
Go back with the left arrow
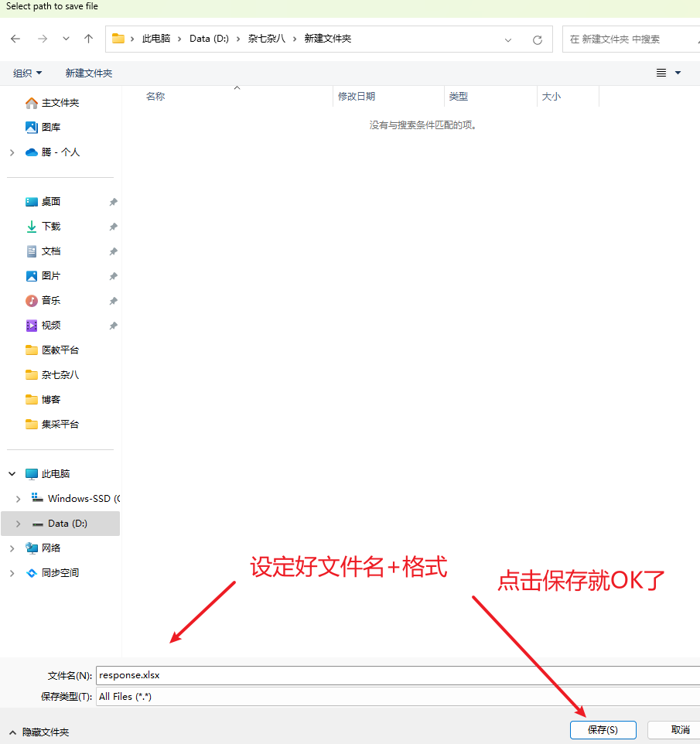click(15, 39)
